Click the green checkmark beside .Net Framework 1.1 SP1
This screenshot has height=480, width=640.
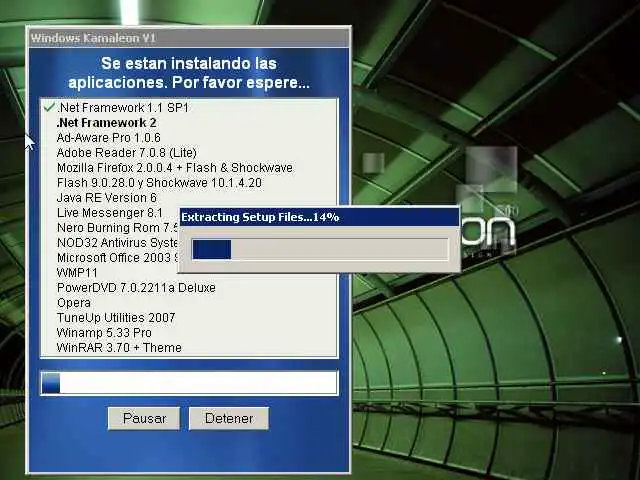[49, 107]
